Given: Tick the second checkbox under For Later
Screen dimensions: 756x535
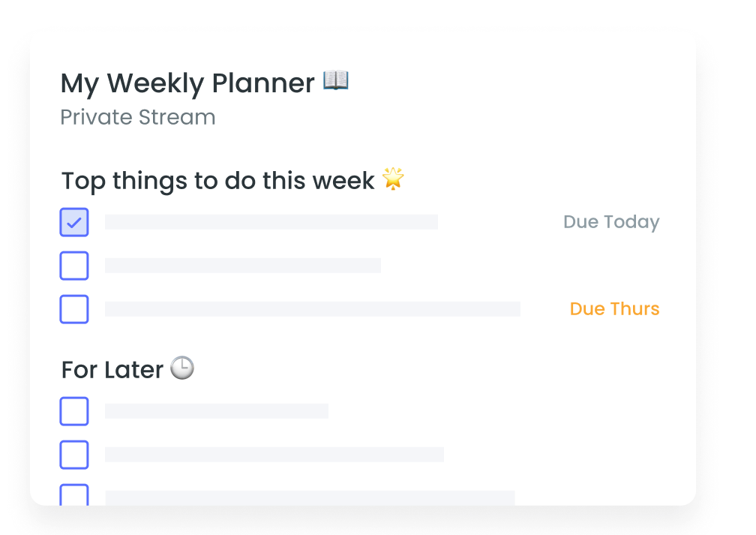Looking at the screenshot, I should coord(74,455).
